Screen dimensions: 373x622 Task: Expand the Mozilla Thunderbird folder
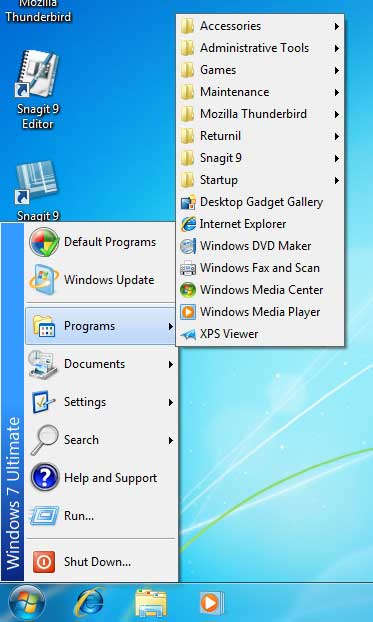click(260, 114)
